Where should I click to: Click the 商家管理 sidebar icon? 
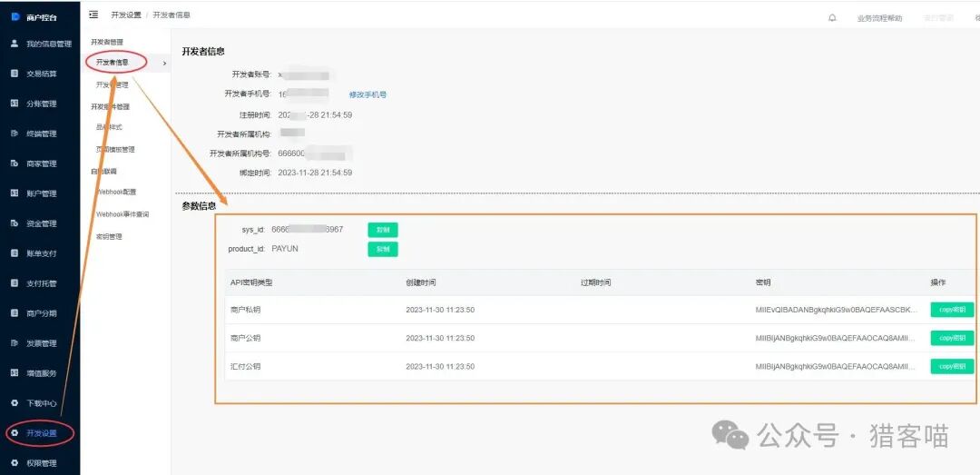tap(15, 163)
